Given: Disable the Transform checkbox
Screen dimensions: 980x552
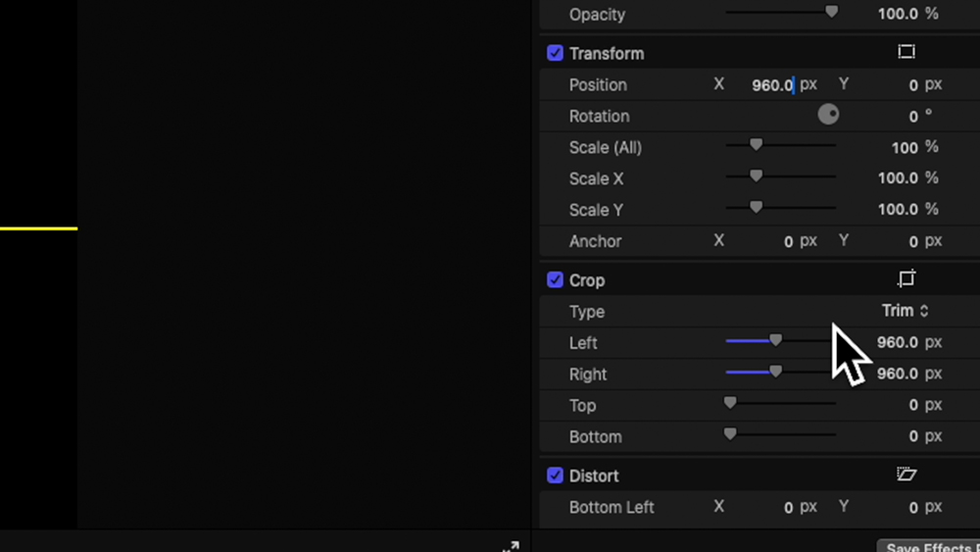Looking at the screenshot, I should pyautogui.click(x=555, y=53).
